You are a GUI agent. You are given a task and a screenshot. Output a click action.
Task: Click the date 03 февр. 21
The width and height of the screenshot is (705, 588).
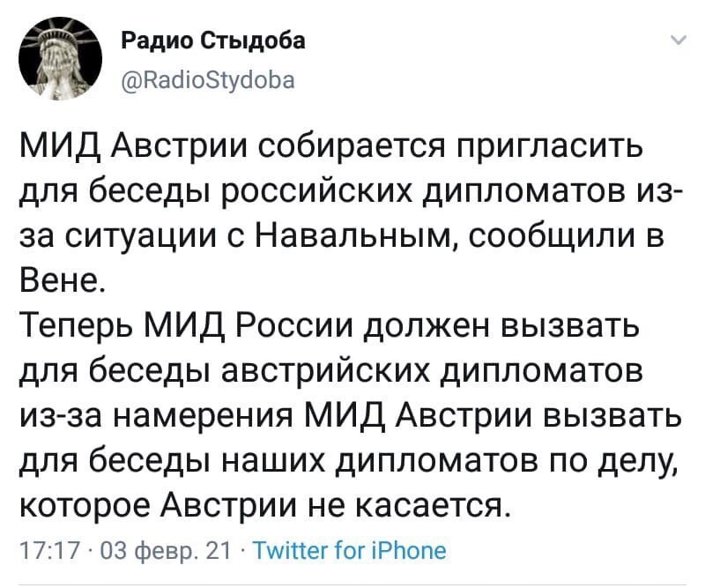click(166, 551)
